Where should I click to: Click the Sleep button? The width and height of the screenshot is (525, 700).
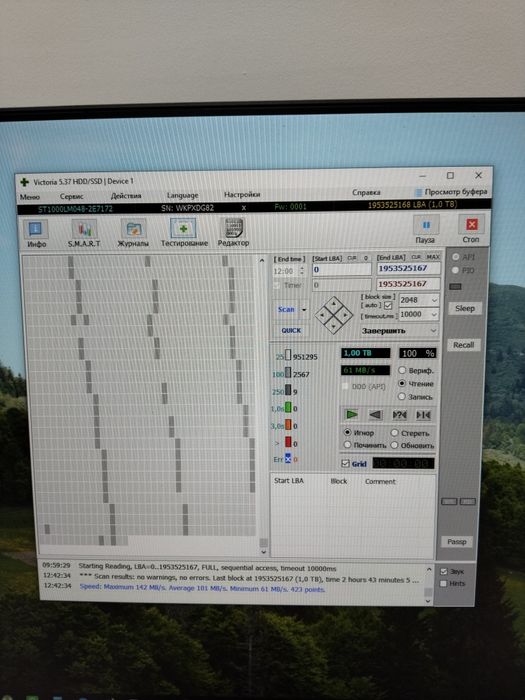coord(464,308)
